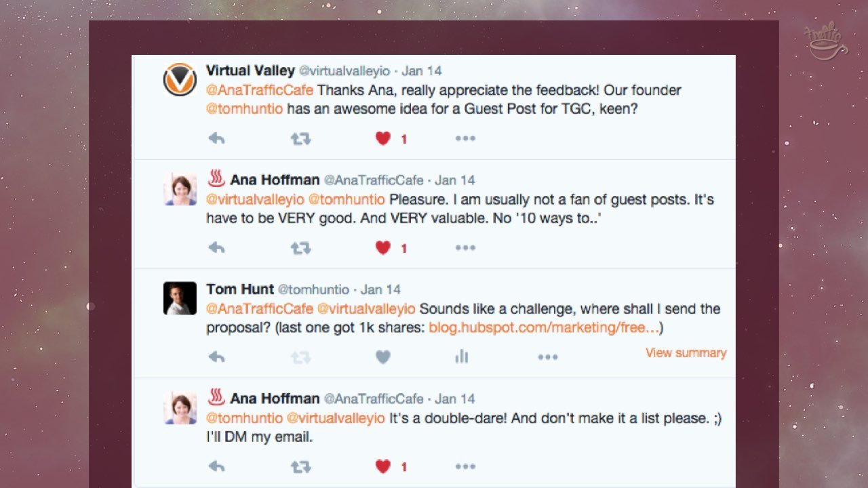Expand more options on Tom Hunt's tweet
The width and height of the screenshot is (868, 488).
tap(548, 357)
